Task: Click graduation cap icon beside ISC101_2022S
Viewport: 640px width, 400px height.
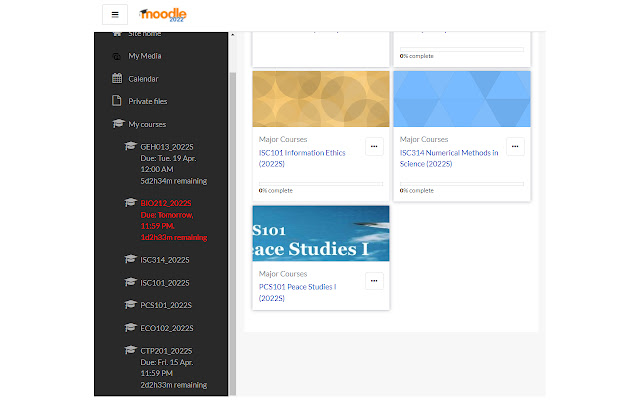Action: [130, 282]
